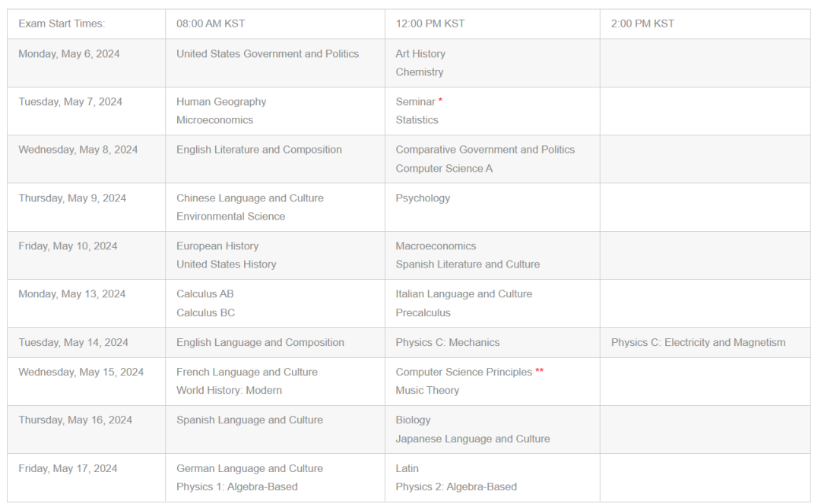
Task: Select Physics C: Electricity and Magnetism
Action: 698,342
